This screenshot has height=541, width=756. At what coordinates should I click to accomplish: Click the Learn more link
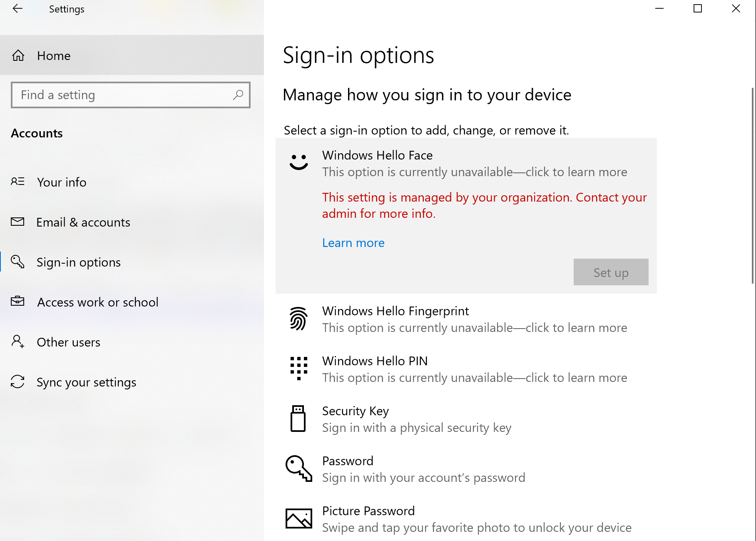click(x=353, y=243)
